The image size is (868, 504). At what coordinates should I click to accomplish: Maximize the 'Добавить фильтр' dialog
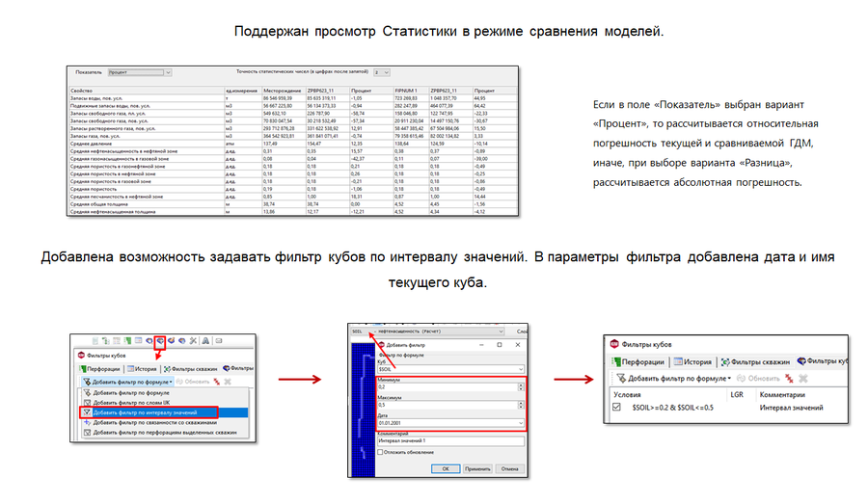(x=500, y=345)
